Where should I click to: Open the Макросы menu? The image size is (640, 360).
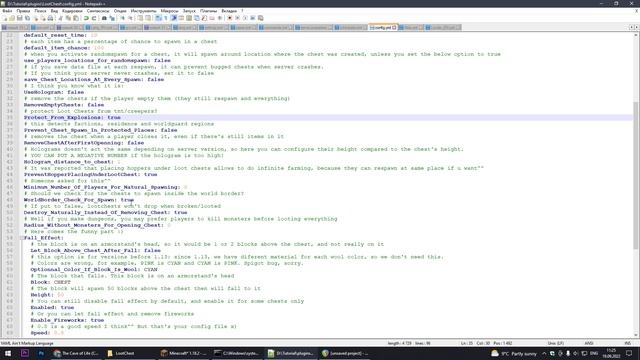point(169,11)
